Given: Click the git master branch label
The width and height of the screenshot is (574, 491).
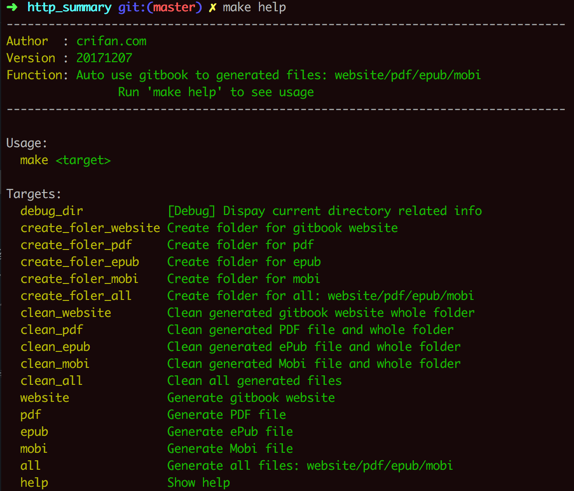Looking at the screenshot, I should click(160, 7).
